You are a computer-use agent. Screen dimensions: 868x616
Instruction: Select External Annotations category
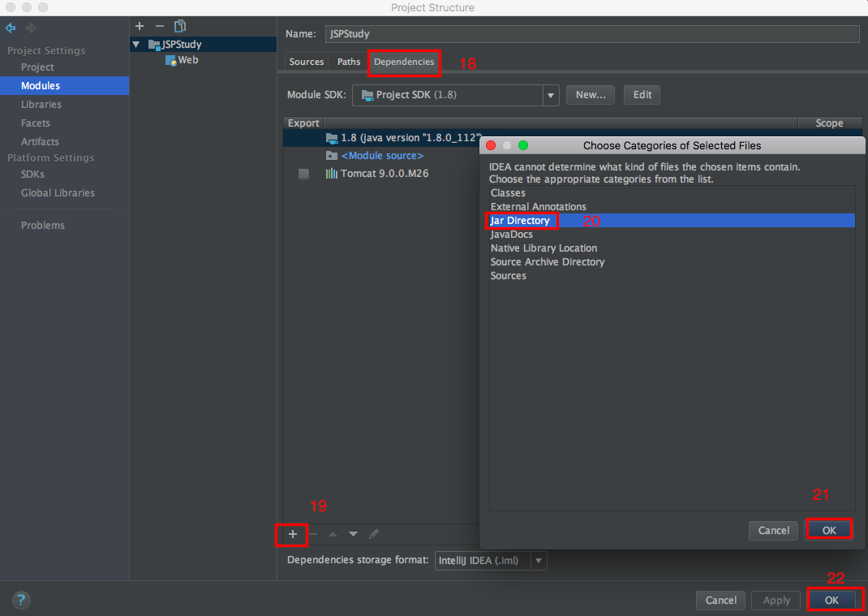(672, 207)
